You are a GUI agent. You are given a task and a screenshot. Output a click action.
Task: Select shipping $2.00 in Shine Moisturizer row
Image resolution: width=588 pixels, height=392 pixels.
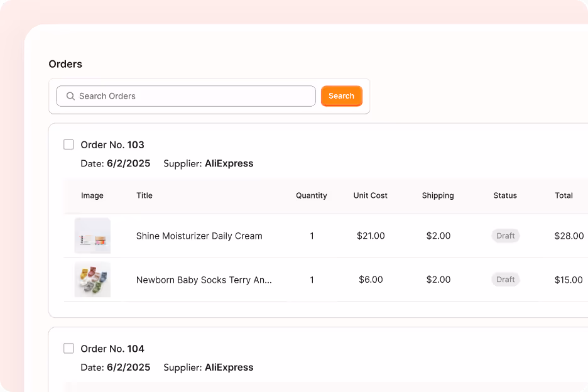(x=438, y=236)
